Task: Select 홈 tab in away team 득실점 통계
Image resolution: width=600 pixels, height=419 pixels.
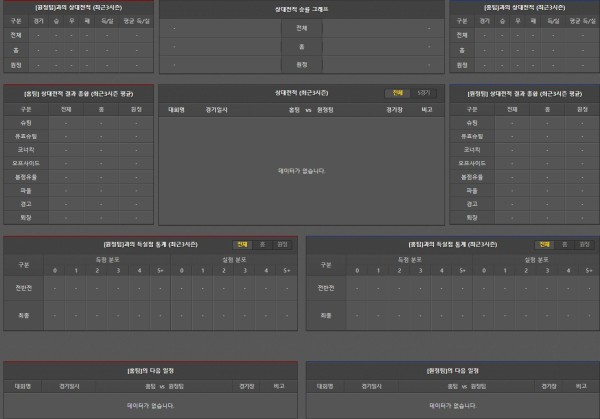Action: [x=564, y=243]
